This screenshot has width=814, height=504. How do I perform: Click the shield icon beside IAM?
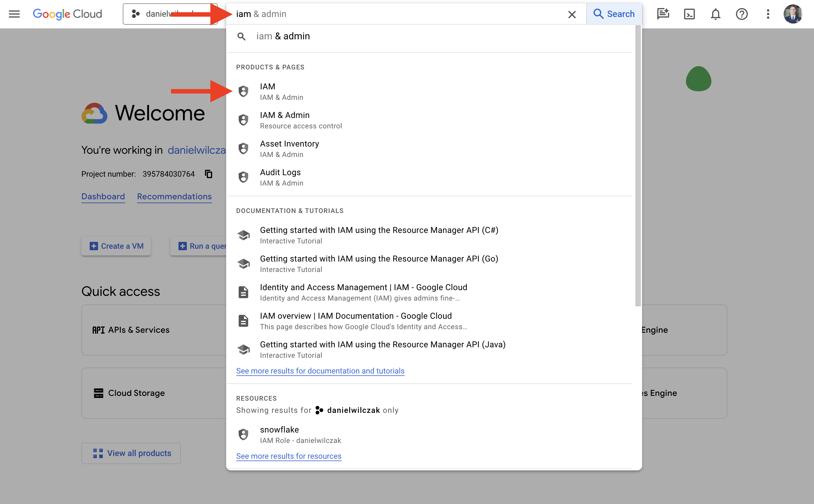(243, 91)
